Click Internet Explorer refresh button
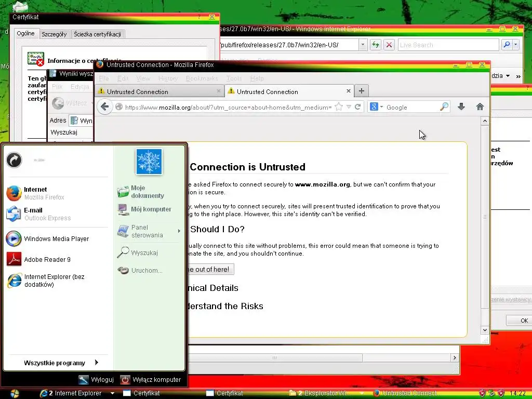The width and height of the screenshot is (532, 399). tap(375, 45)
